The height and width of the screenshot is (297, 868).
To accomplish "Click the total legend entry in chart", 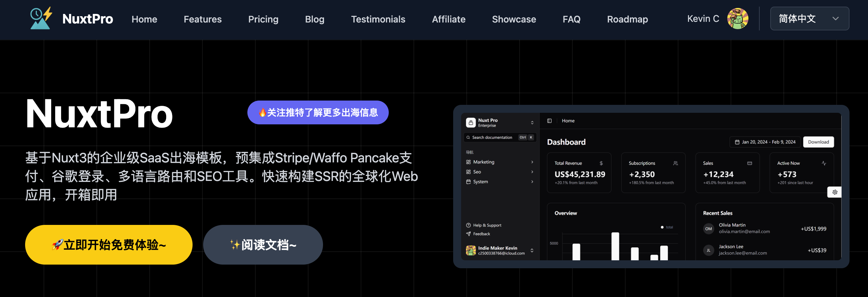I will [667, 227].
